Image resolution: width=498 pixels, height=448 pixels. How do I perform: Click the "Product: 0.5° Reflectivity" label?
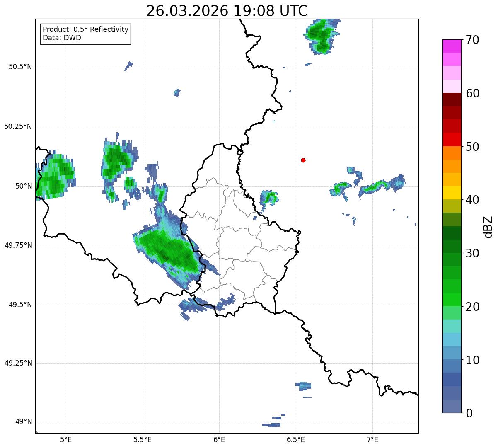click(85, 30)
